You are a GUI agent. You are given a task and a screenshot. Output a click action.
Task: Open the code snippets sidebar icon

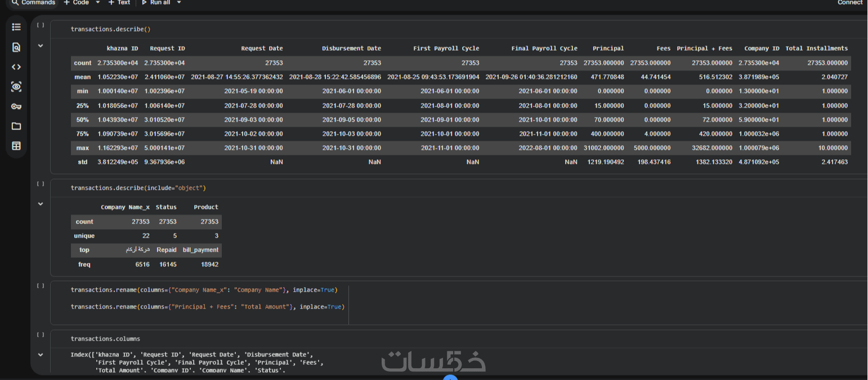click(16, 67)
